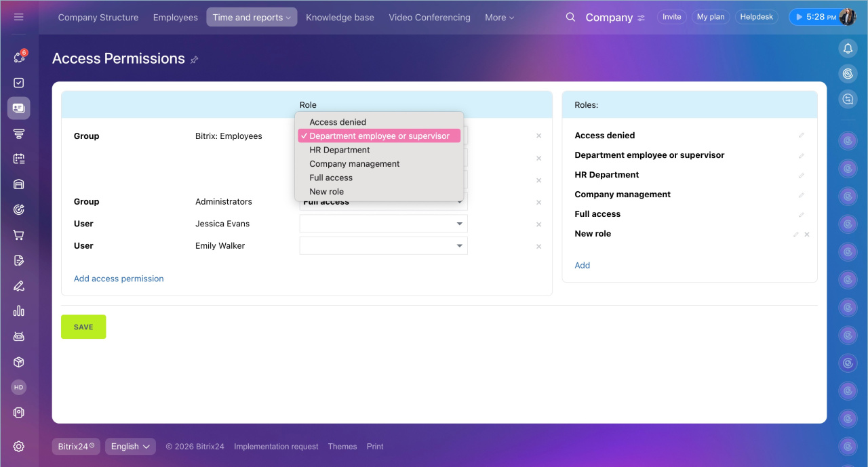Screen dimensions: 868x467
Task: Edit the HR Department role pencil
Action: pyautogui.click(x=801, y=175)
